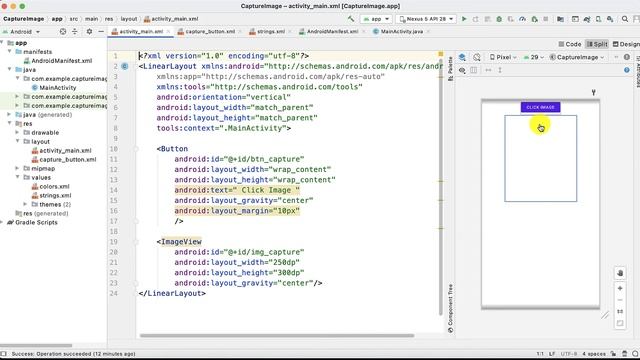Click the Make Project hammer icon
This screenshot has height=360, width=640.
(x=351, y=19)
